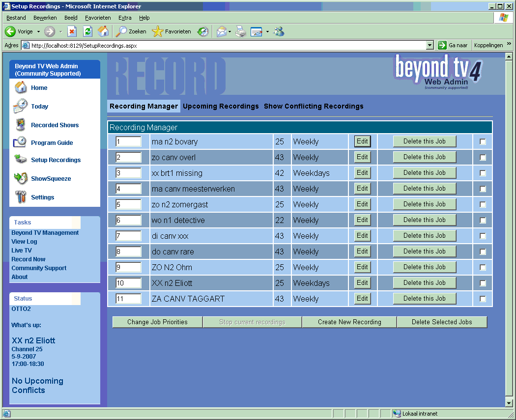The image size is (516, 420).
Task: Open the Bewerken menu
Action: pos(45,18)
